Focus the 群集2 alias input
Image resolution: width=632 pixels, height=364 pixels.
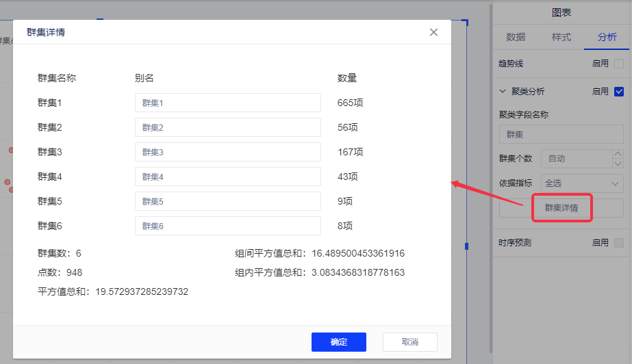point(227,127)
